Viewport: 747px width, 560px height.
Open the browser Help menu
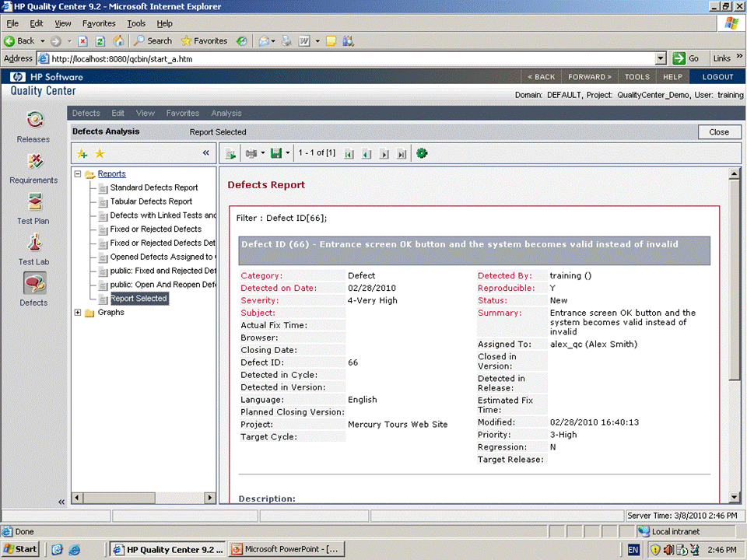point(164,23)
